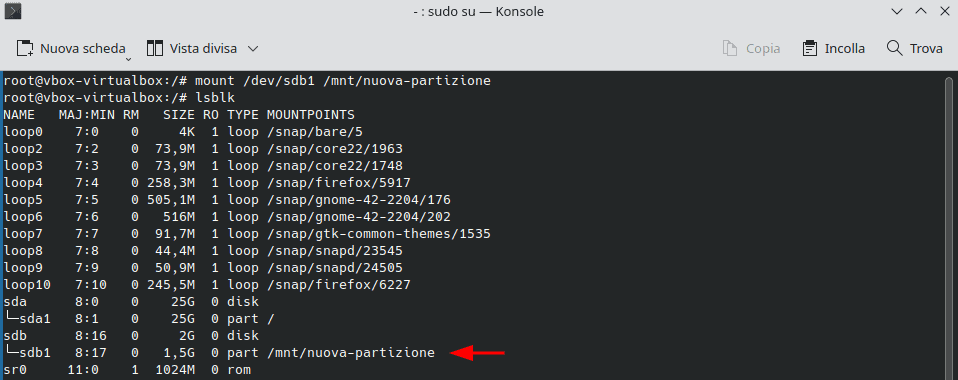Click the Incolla button label
The image size is (958, 380).
pyautogui.click(x=844, y=48)
